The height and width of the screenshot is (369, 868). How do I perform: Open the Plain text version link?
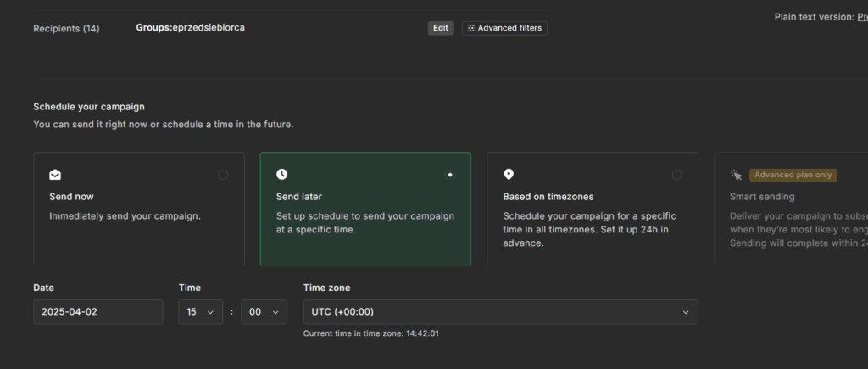860,16
